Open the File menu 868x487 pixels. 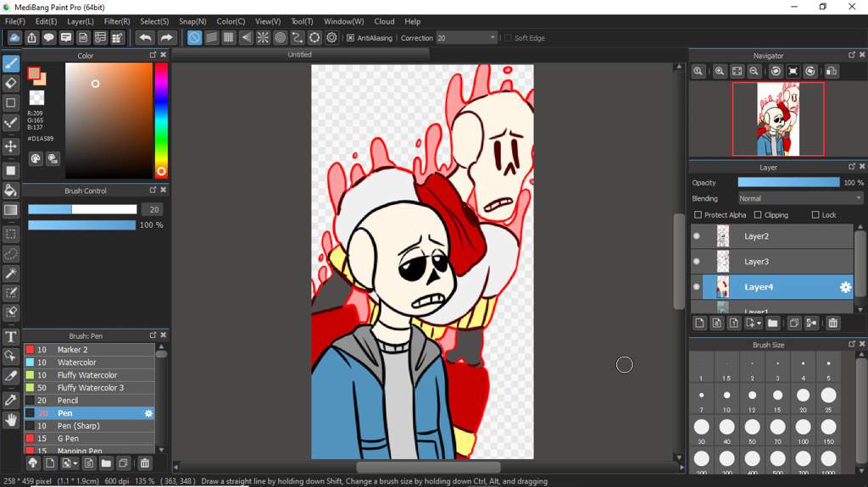pos(15,21)
